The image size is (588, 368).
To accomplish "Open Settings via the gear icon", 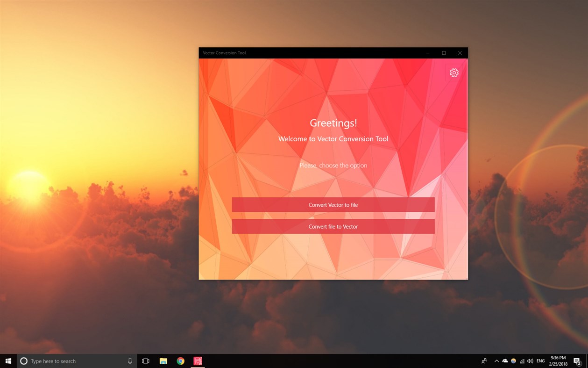I will (x=453, y=73).
